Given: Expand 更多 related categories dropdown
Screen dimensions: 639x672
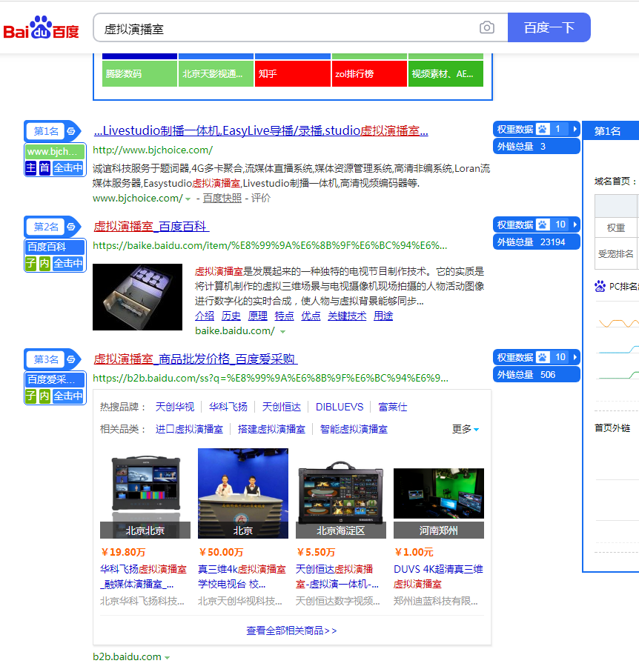Looking at the screenshot, I should (466, 429).
